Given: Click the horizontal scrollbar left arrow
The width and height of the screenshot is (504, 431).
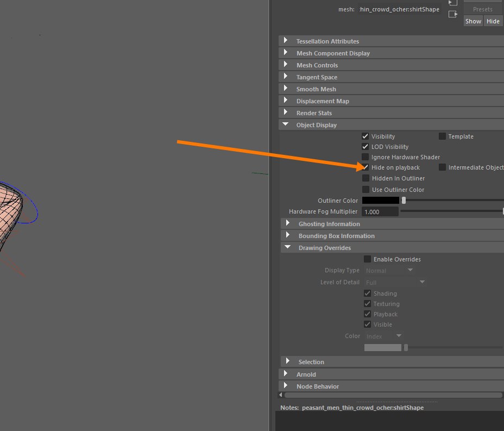Looking at the screenshot, I should coord(281,395).
